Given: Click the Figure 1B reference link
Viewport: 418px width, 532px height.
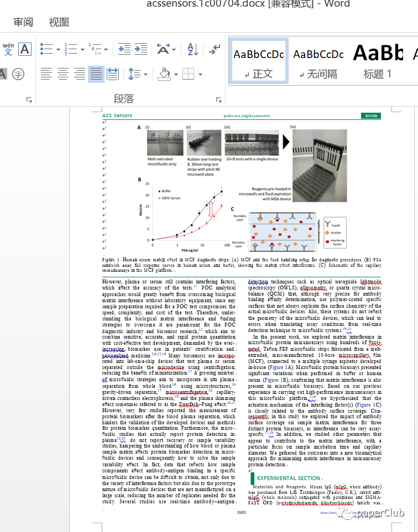Looking at the screenshot, I should click(x=275, y=380).
